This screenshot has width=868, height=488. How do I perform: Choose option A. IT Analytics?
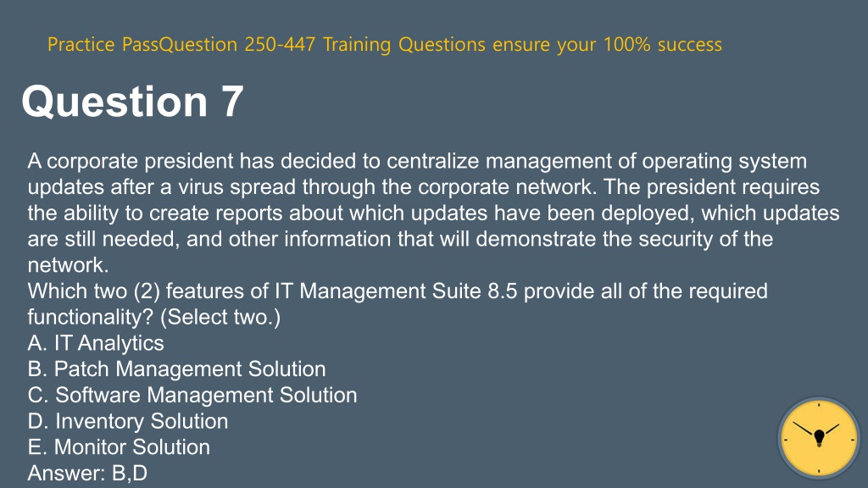[x=96, y=343]
